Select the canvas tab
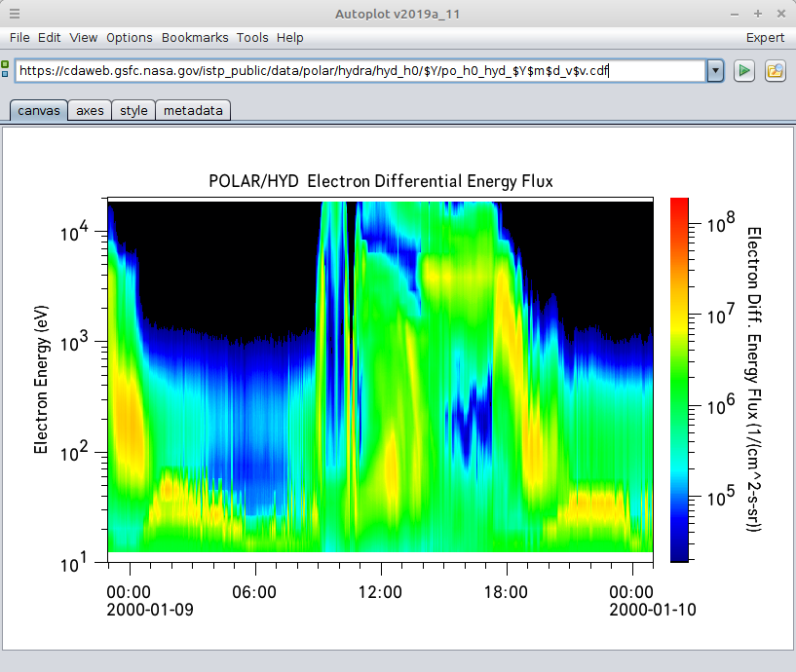 pyautogui.click(x=39, y=111)
